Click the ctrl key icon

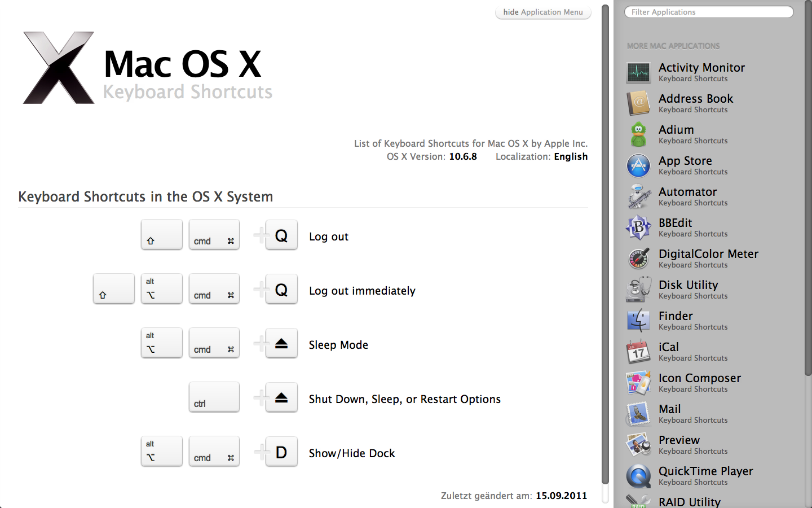(214, 397)
